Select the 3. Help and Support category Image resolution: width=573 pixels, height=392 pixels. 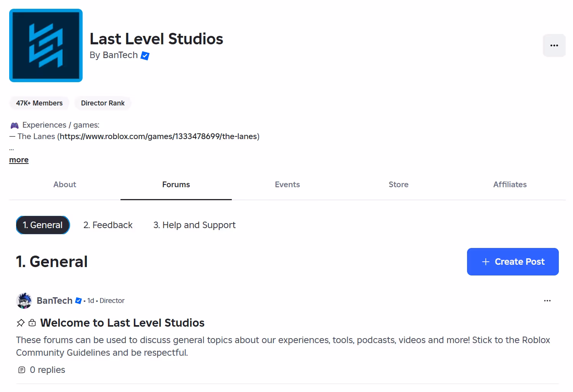(194, 225)
